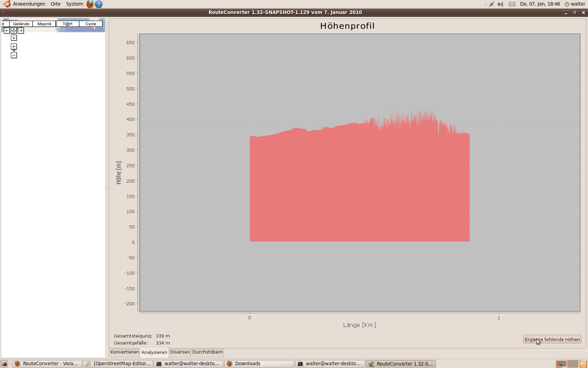Open the help icon in top panel
The height and width of the screenshot is (368, 588).
[99, 4]
